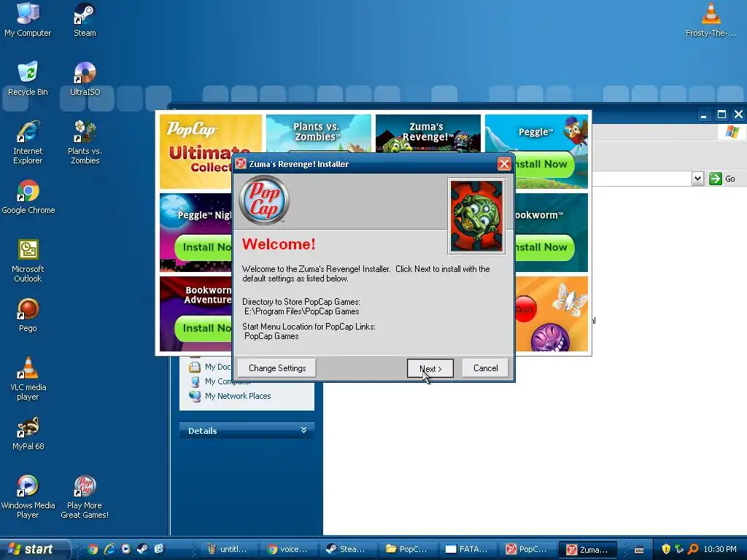Launch MyPal 68 desktop shortcut

tap(28, 433)
